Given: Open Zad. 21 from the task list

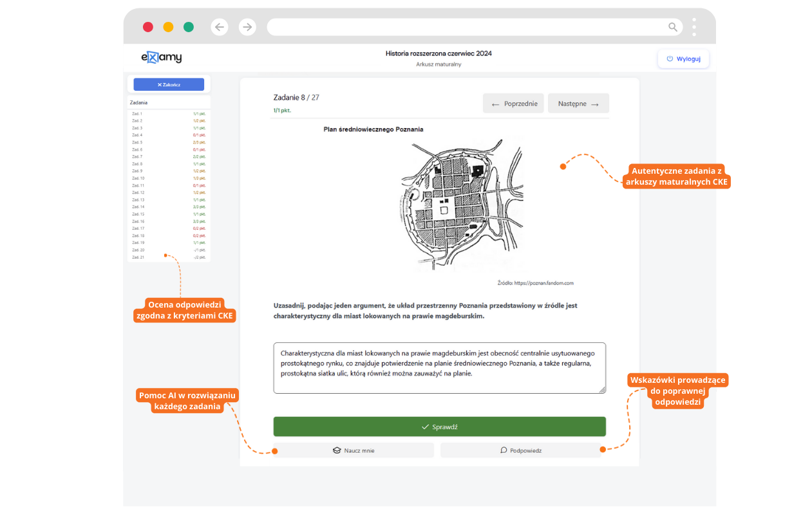Looking at the screenshot, I should tap(169, 257).
